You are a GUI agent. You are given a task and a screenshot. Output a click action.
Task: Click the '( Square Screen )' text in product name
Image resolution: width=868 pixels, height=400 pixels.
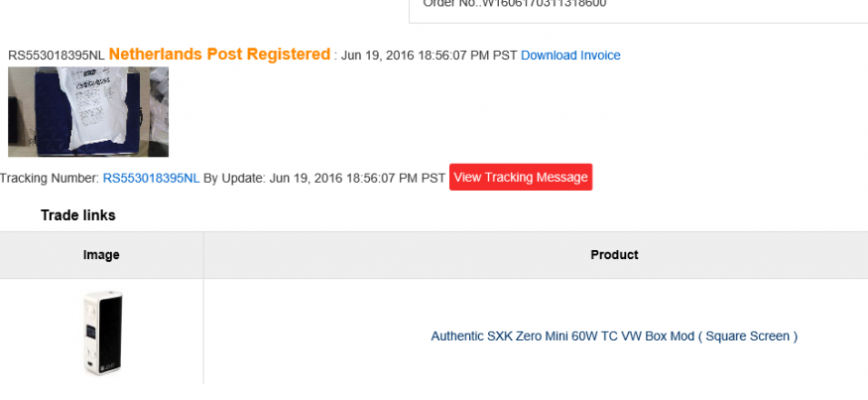[749, 336]
